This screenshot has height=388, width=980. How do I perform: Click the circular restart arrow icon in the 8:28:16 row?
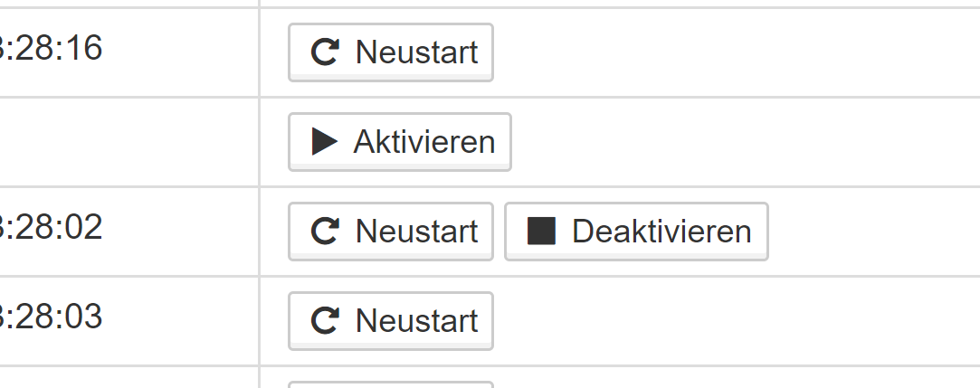tap(325, 52)
